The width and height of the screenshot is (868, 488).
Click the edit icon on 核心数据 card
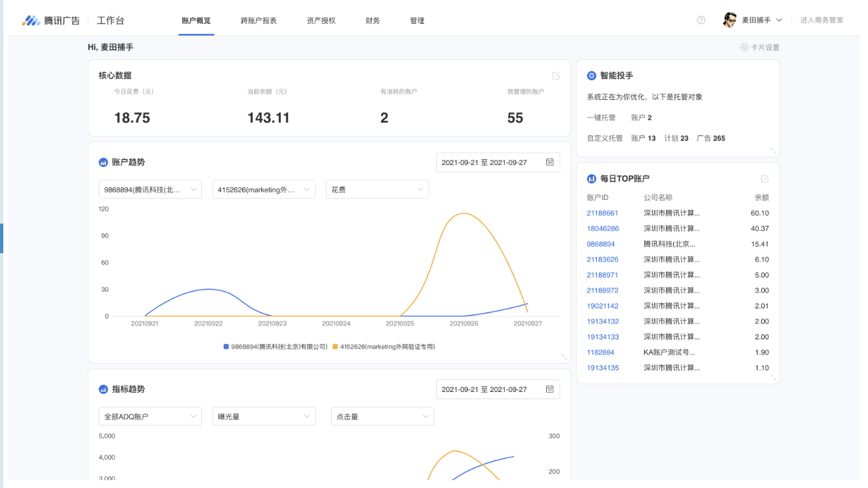(555, 76)
